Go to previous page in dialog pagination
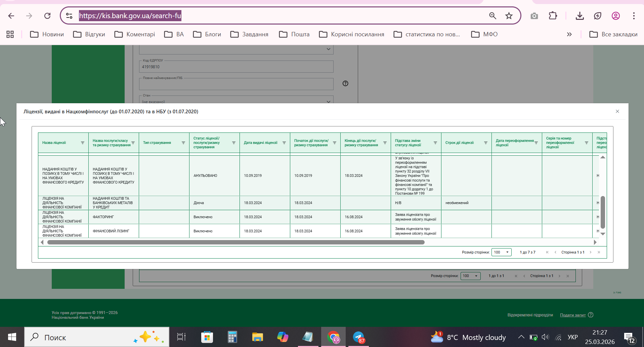Viewport: 644px width, 347px height. tap(555, 252)
